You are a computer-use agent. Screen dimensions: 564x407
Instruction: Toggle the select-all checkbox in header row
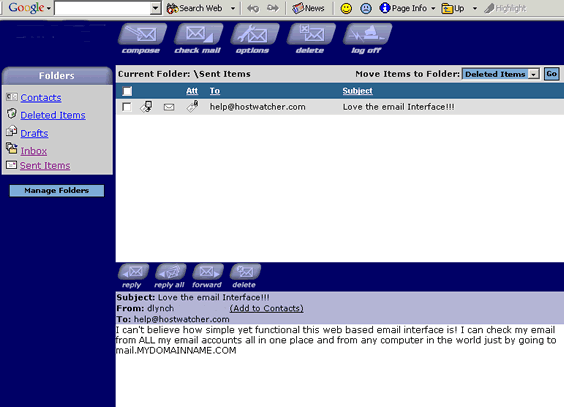point(127,91)
